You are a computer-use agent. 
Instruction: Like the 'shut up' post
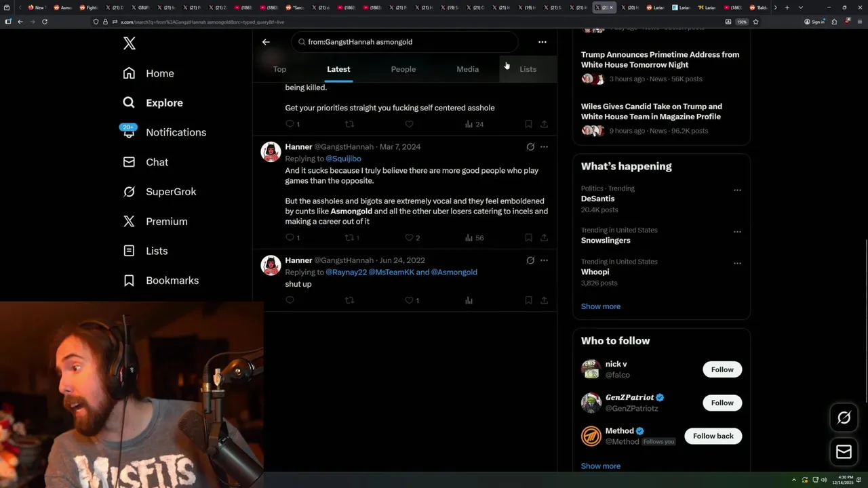[412, 300]
